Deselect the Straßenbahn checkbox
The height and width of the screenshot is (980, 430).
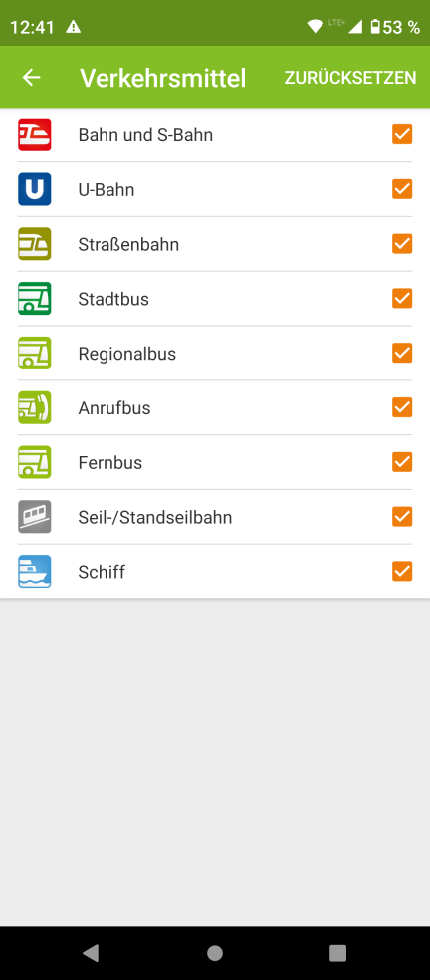402,244
